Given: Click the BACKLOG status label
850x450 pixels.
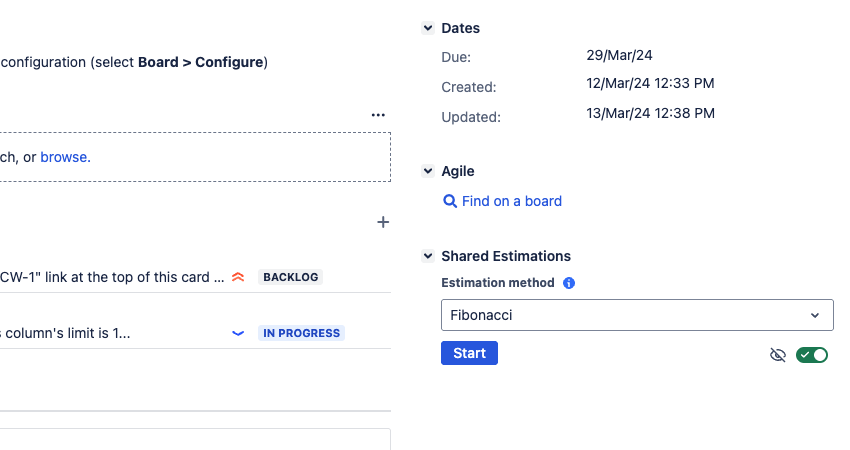Looking at the screenshot, I should tap(291, 277).
